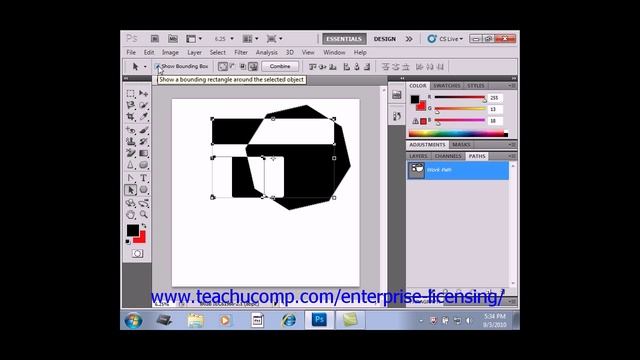640x360 pixels.
Task: Select the Ellipse shape tool
Action: (143, 190)
